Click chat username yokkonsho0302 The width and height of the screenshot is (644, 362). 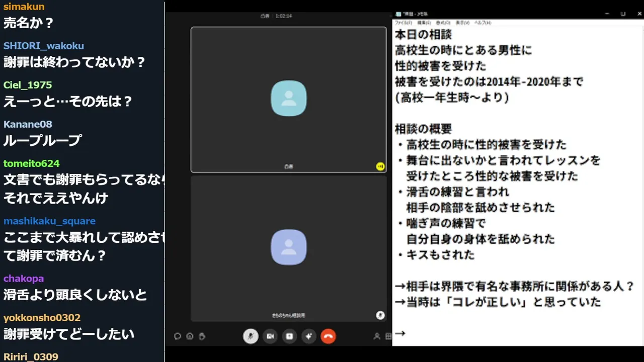point(42,318)
